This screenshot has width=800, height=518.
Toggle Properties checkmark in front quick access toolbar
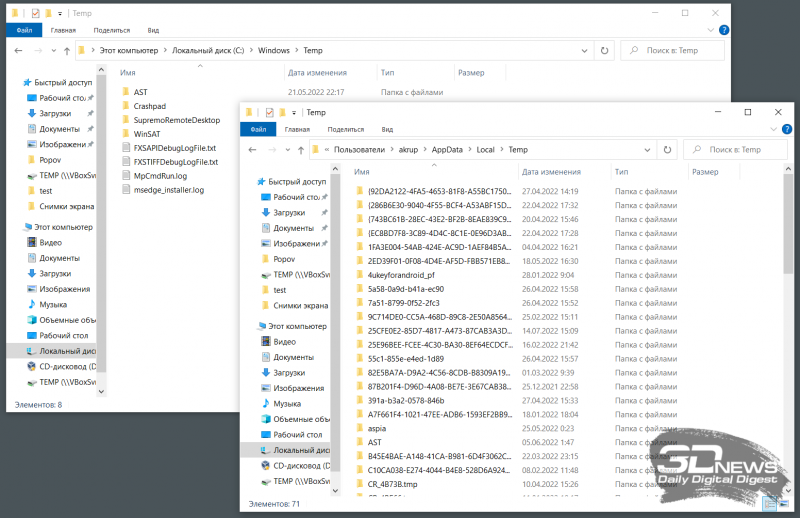pos(270,113)
